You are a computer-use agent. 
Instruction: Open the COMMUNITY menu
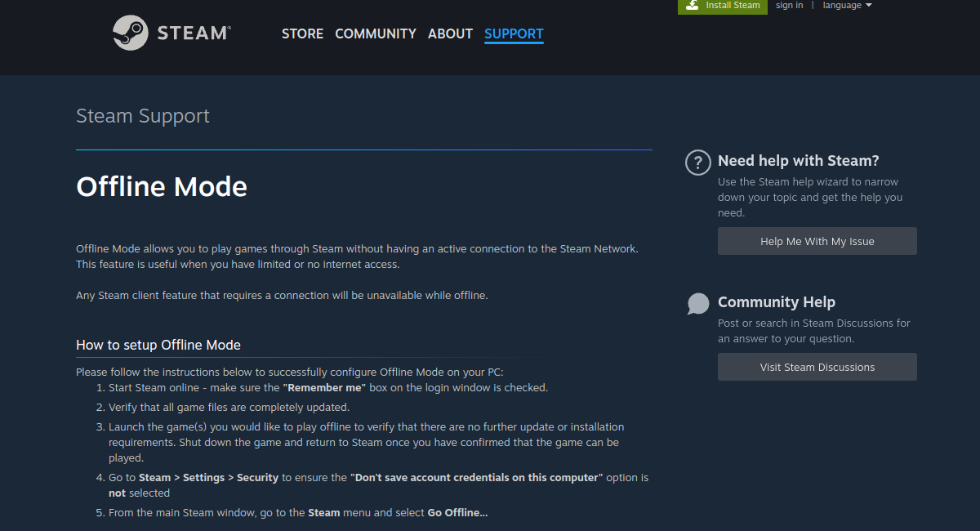[x=376, y=33]
